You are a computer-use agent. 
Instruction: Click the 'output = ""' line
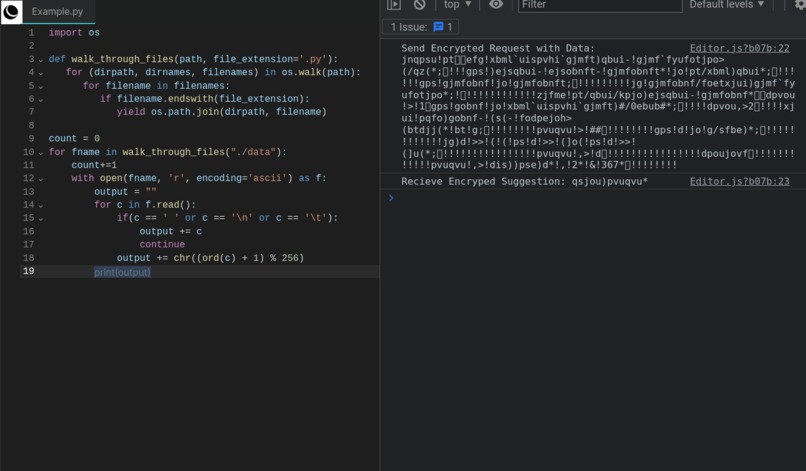click(125, 191)
